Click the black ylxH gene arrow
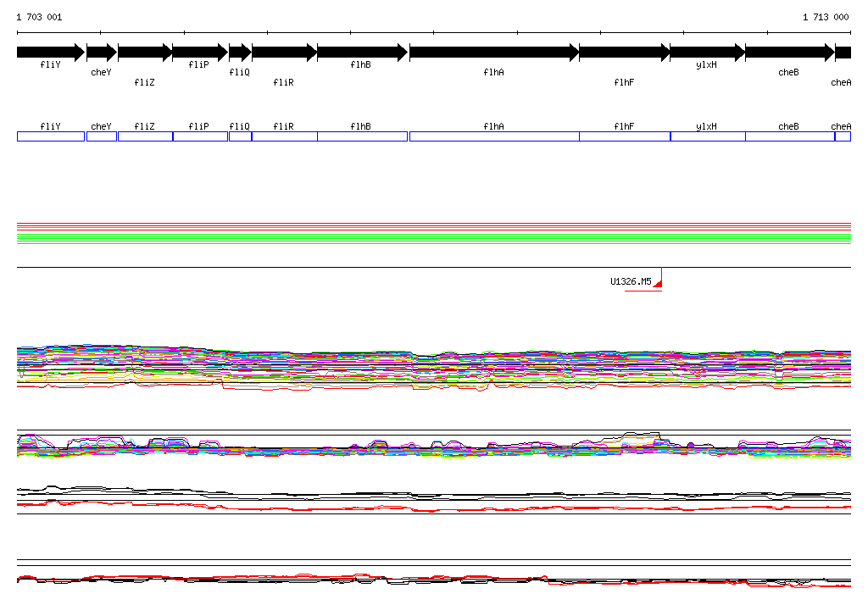This screenshot has height=605, width=868. coord(707,53)
